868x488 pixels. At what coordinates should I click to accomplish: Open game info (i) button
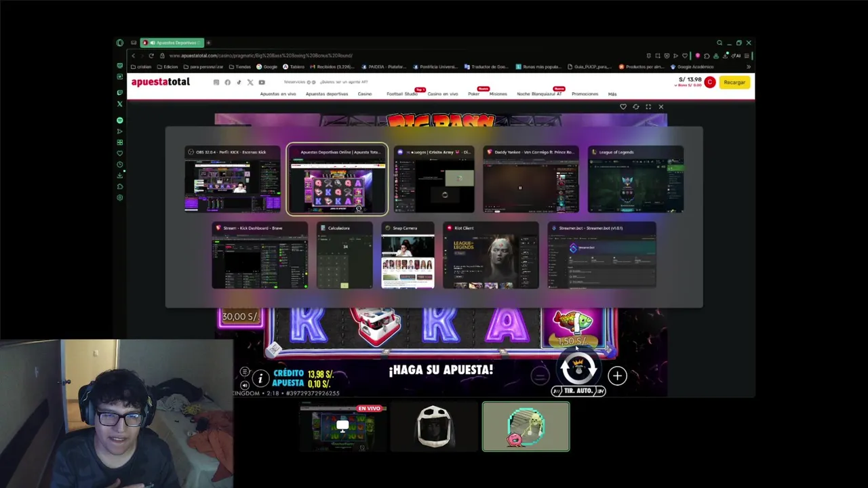tap(260, 379)
